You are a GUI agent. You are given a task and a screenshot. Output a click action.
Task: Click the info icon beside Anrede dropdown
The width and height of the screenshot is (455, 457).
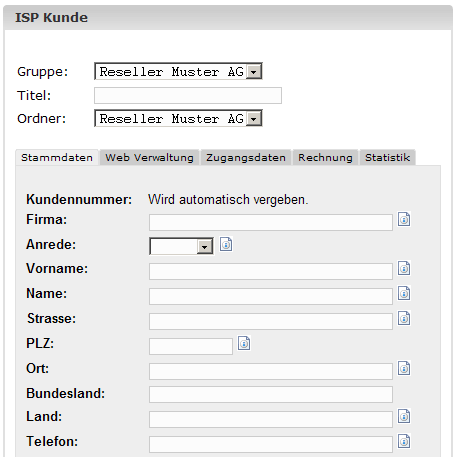coord(226,244)
